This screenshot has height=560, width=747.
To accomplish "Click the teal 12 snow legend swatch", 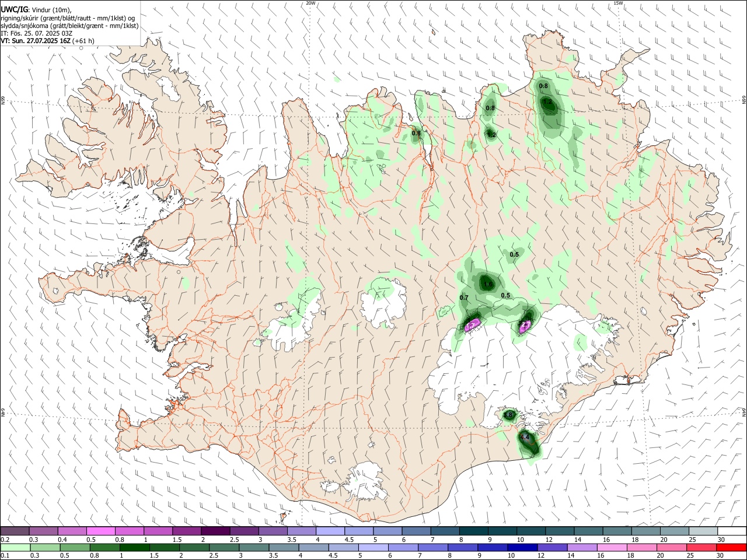I will [x=560, y=531].
